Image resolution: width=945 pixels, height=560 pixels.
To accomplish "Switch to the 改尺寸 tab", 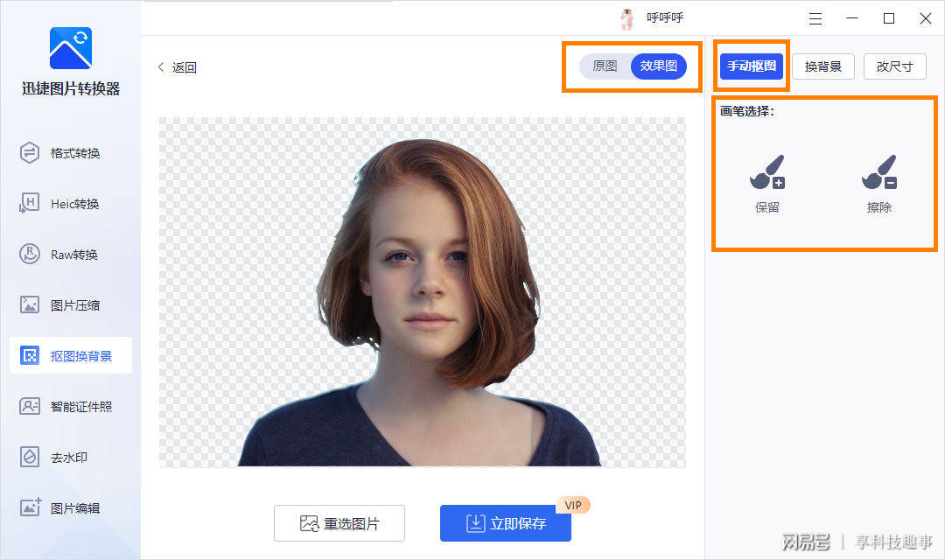I will [894, 66].
